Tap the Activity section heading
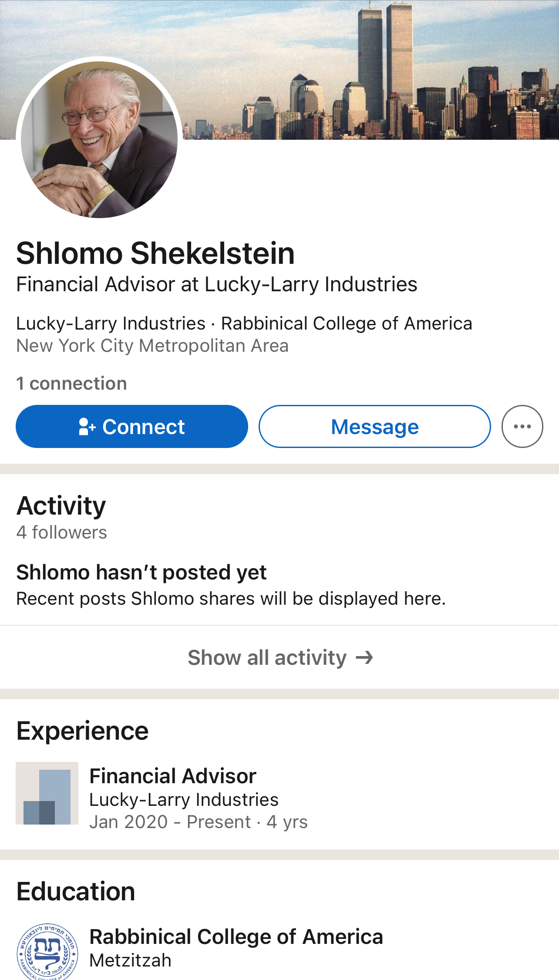This screenshot has height=980, width=559. [x=61, y=506]
